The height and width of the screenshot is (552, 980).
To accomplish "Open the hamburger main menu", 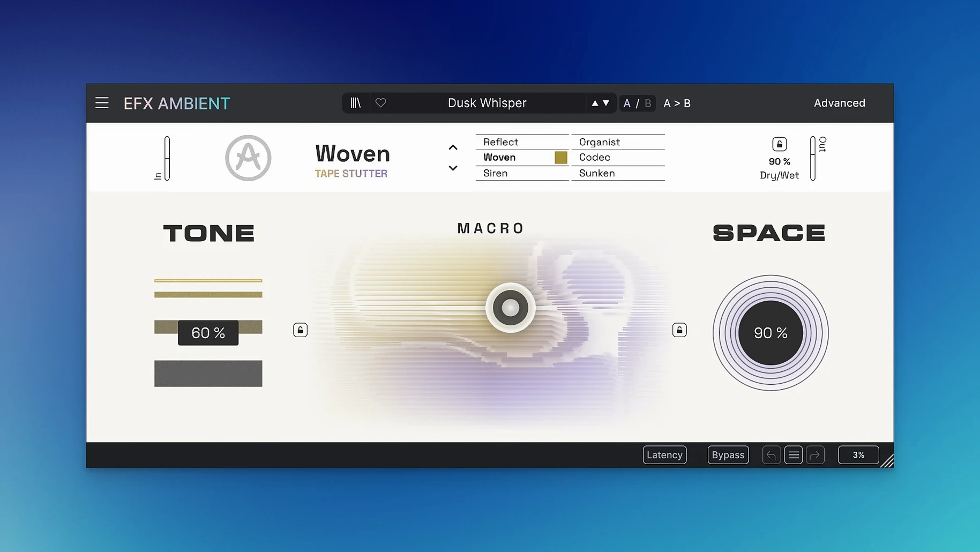I will (x=102, y=103).
